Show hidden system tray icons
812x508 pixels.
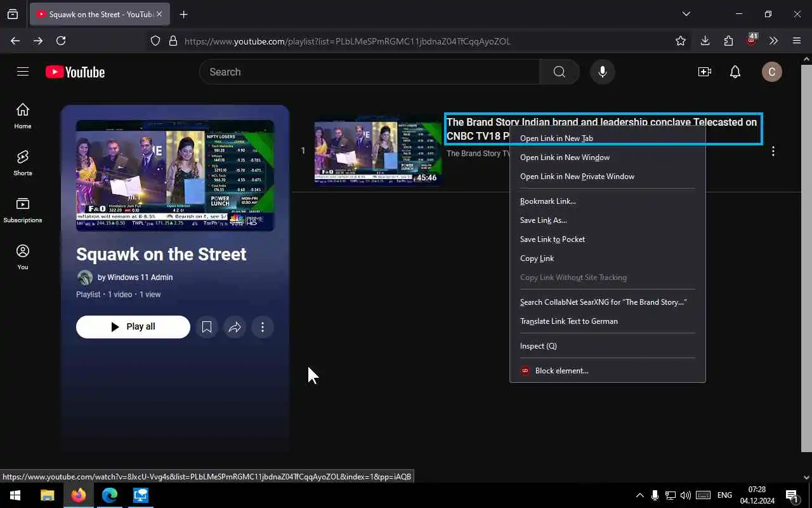coord(639,495)
